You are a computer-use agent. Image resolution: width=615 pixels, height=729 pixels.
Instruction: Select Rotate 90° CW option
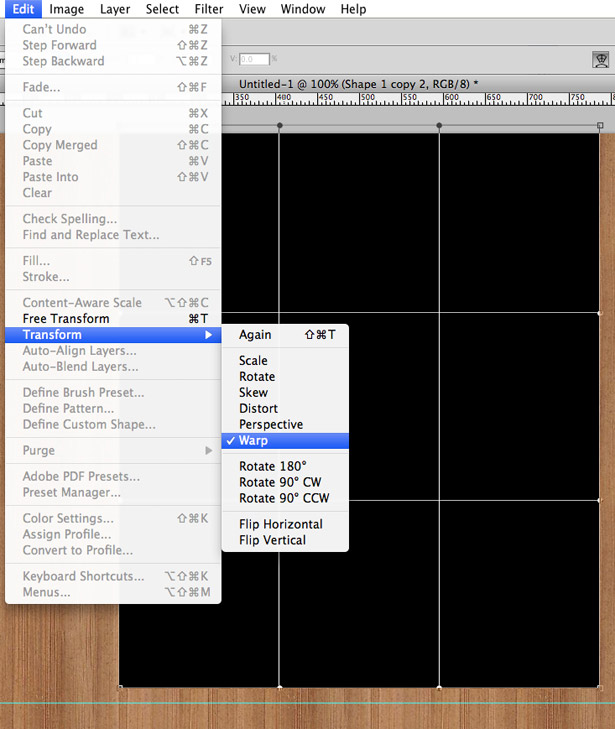pos(285,482)
